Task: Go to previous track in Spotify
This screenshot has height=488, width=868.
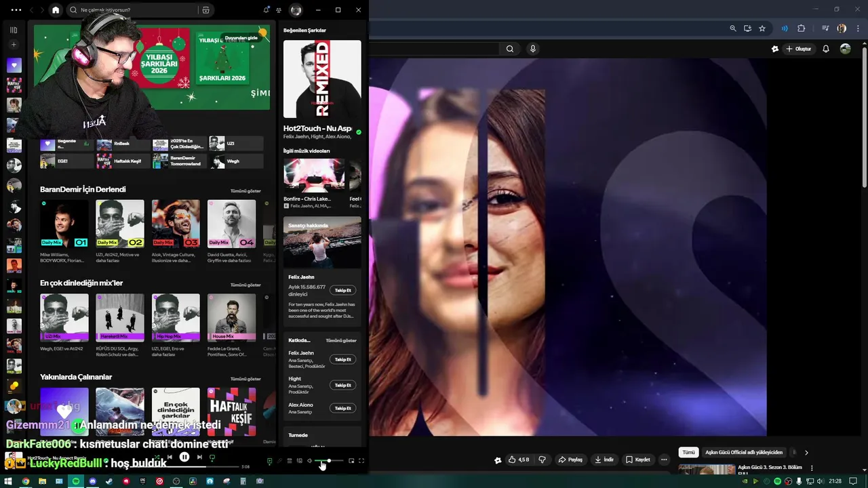Action: click(x=170, y=457)
